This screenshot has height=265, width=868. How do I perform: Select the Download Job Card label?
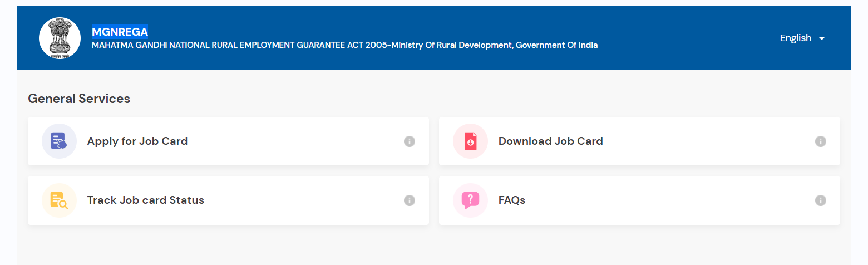[x=550, y=141]
